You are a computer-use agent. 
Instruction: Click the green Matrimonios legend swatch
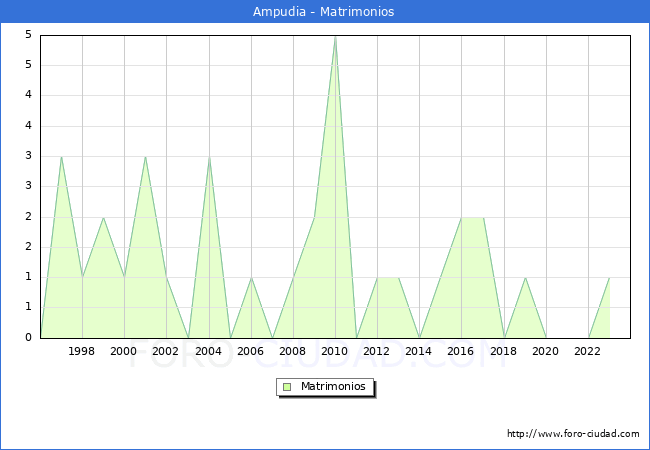286,387
